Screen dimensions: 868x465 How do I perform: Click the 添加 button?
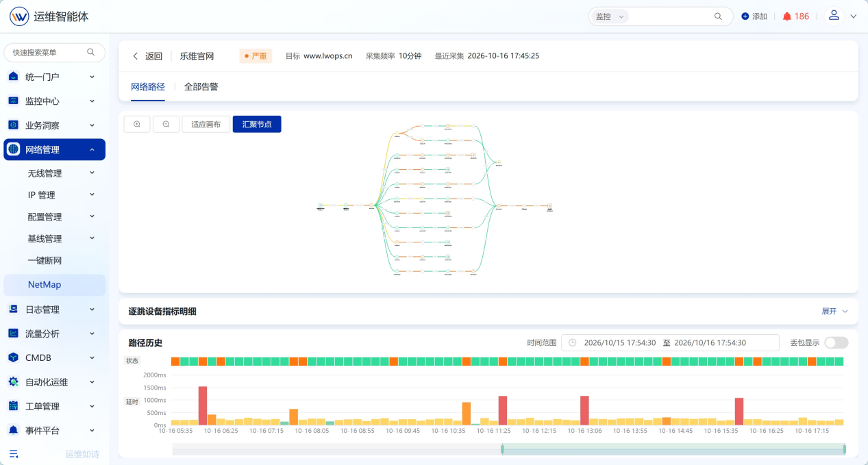click(754, 16)
